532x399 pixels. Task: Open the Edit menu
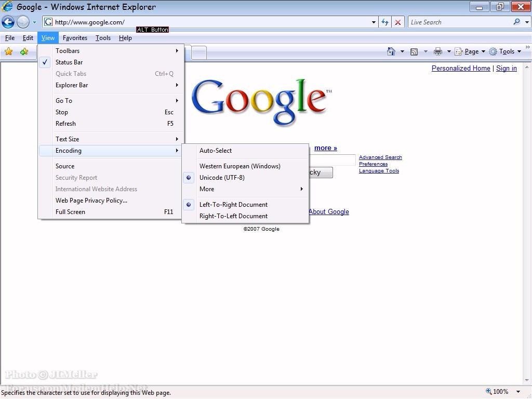point(28,38)
